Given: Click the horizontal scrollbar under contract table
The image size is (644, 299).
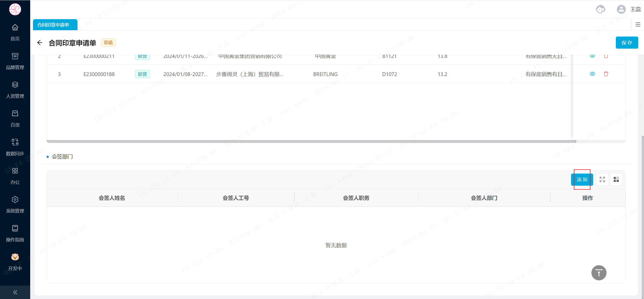Looking at the screenshot, I should tap(311, 142).
